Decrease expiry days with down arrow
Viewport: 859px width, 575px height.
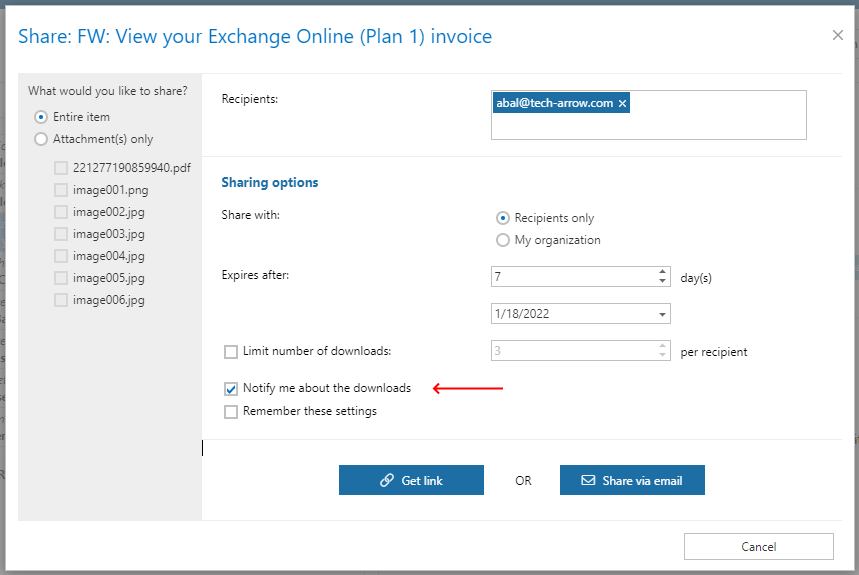pyautogui.click(x=662, y=281)
